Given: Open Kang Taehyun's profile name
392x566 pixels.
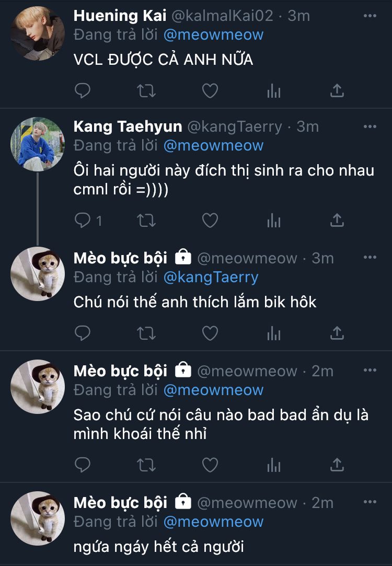Looking at the screenshot, I should click(x=128, y=126).
